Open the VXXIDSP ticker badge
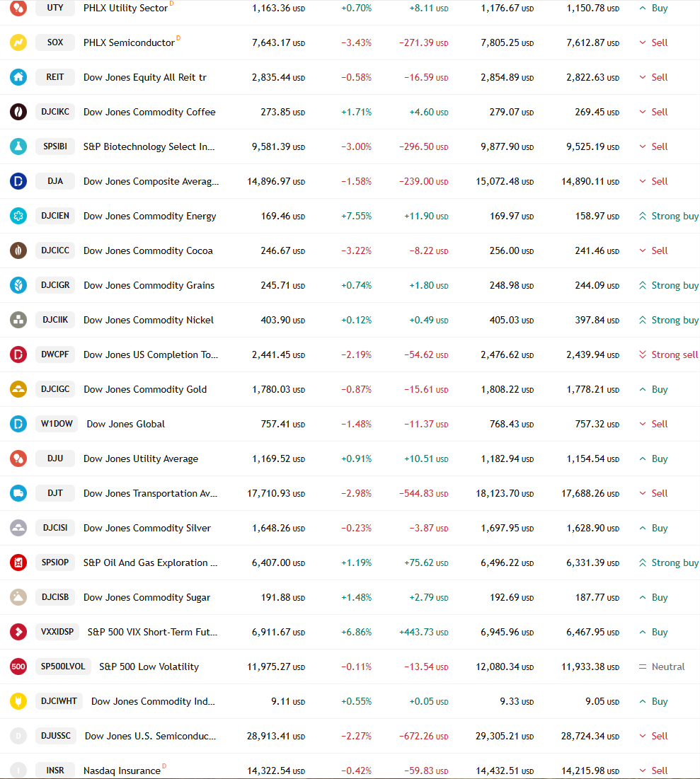Image resolution: width=700 pixels, height=779 pixels. point(57,632)
